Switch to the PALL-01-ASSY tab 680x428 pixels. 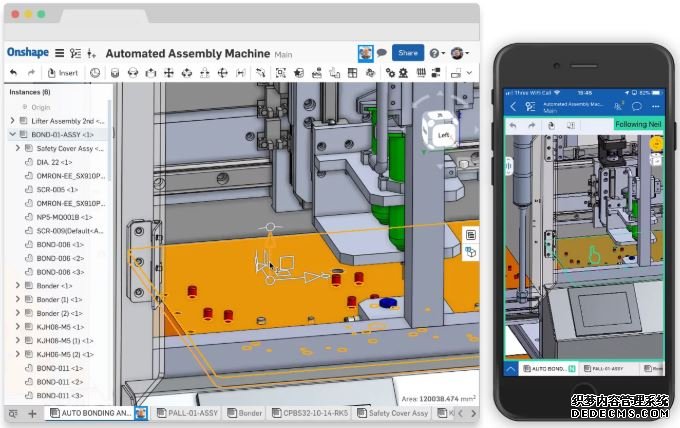coord(187,413)
